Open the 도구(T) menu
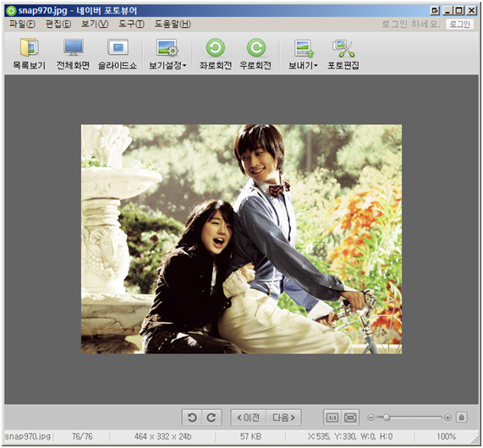The width and height of the screenshot is (483, 448). (x=131, y=24)
